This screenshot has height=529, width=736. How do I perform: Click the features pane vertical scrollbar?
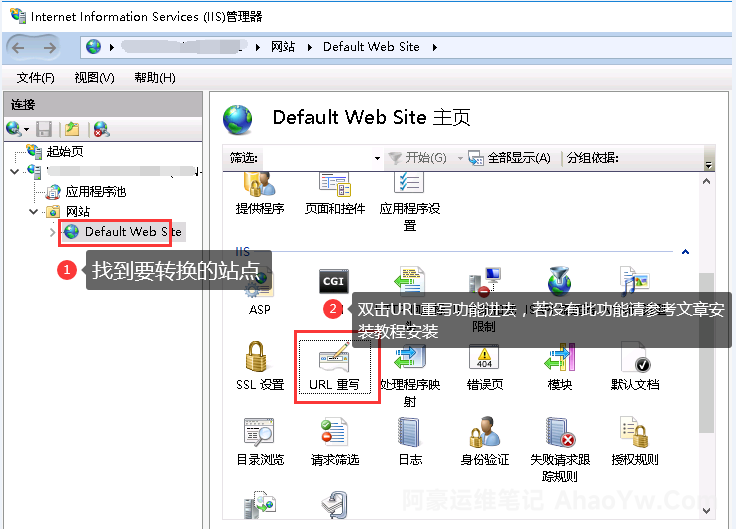coord(707,350)
